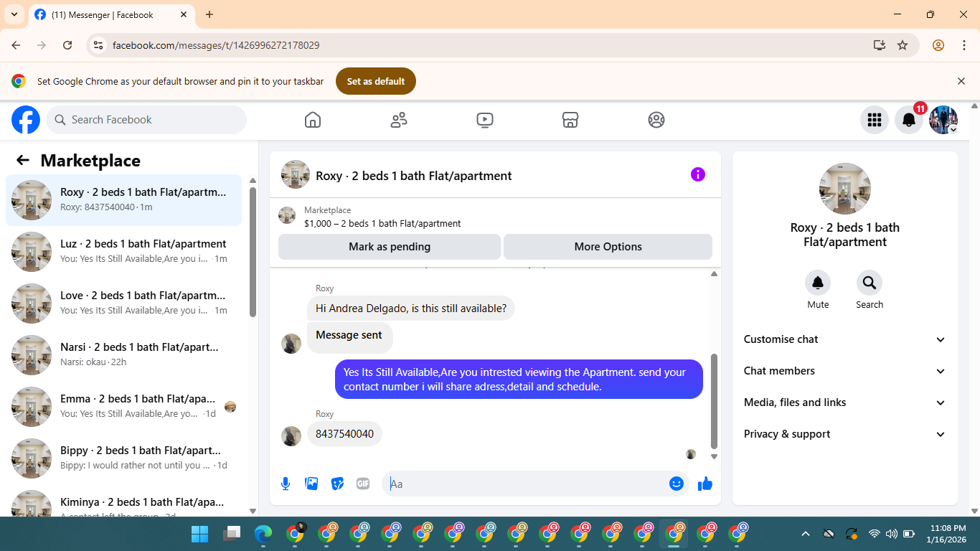Open the Friends icon in top nav
This screenshot has height=551, width=980.
(399, 120)
